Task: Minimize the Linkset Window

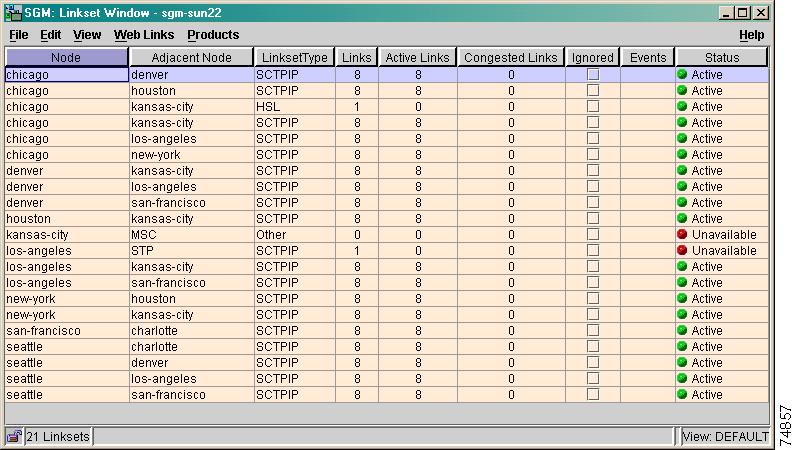Action: [726, 13]
